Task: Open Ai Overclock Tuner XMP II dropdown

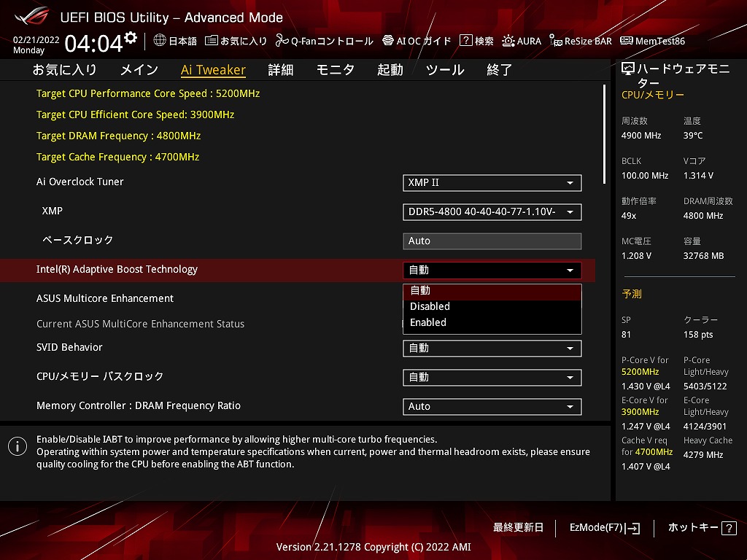Action: pyautogui.click(x=492, y=183)
